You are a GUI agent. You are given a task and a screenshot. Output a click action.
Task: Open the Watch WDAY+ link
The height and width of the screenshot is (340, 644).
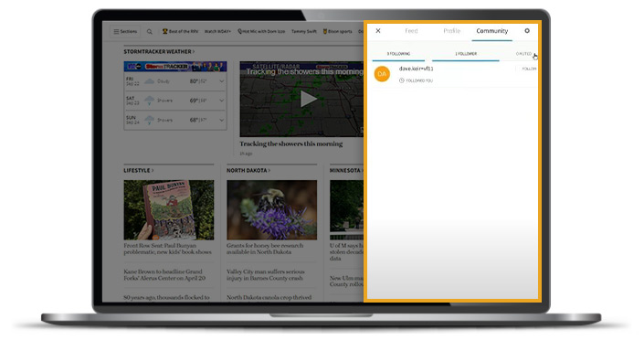coord(217,31)
